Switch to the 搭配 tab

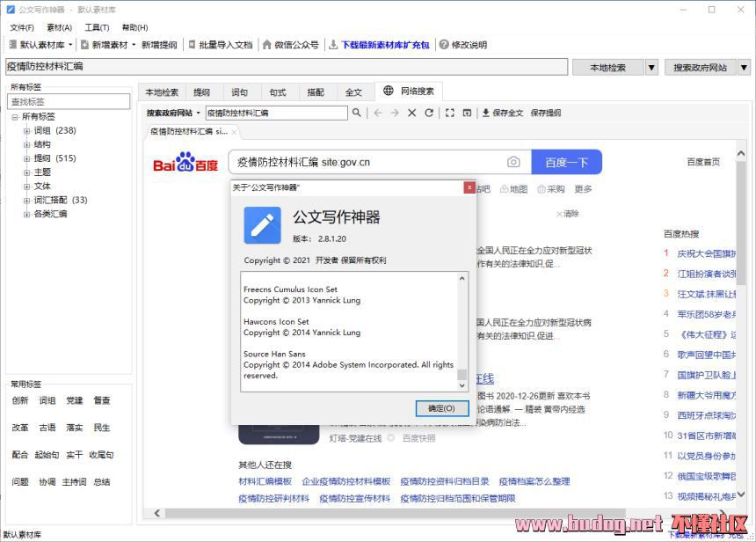pyautogui.click(x=316, y=92)
